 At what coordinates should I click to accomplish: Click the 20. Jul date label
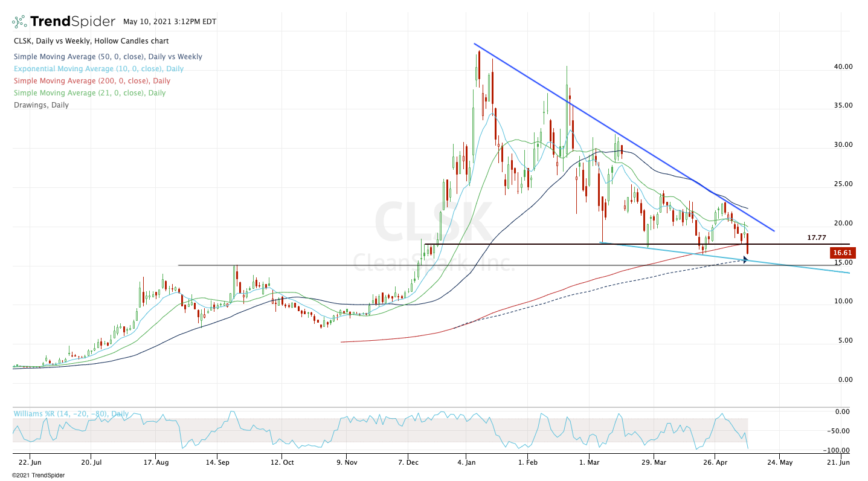coord(91,463)
